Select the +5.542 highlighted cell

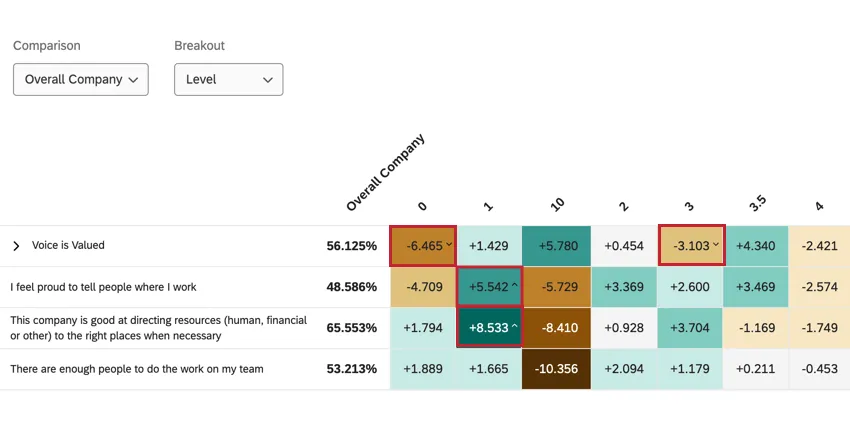click(x=489, y=287)
